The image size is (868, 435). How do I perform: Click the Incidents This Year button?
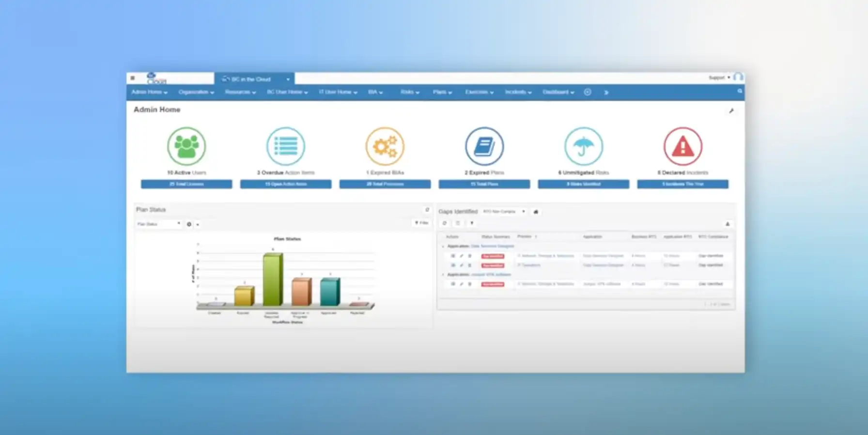(x=683, y=184)
